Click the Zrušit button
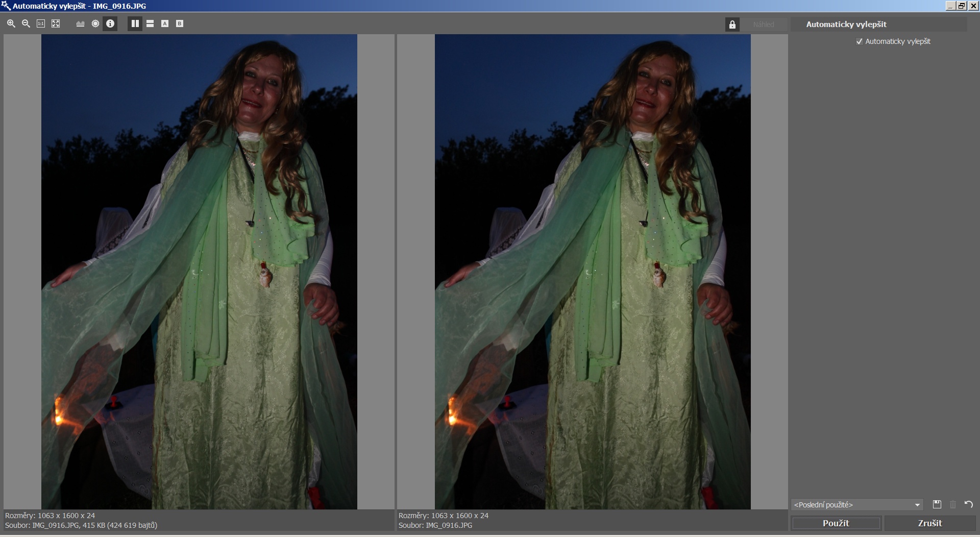The image size is (980, 537). [930, 523]
